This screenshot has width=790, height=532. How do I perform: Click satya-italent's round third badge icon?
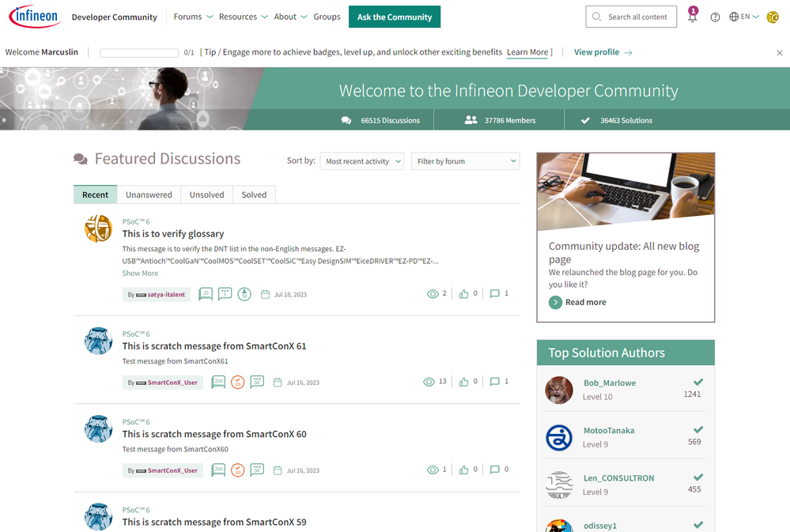click(244, 294)
